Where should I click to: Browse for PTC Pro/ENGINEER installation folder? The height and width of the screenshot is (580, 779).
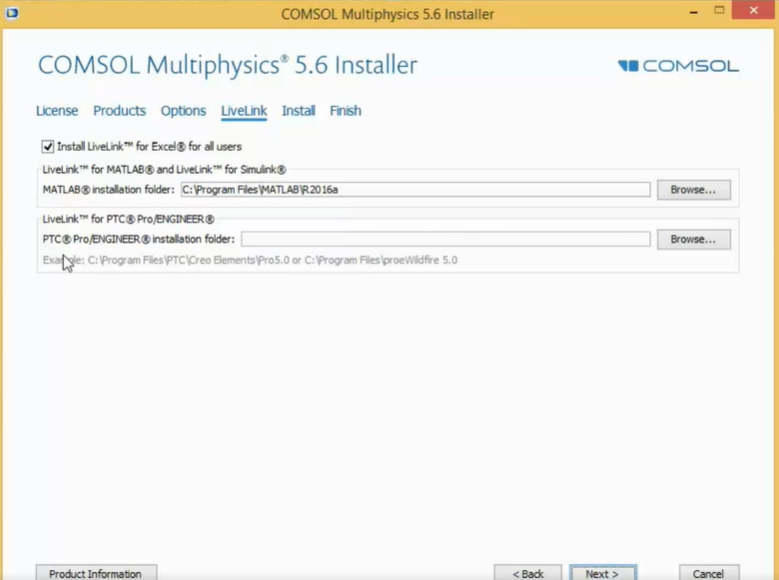click(x=694, y=240)
